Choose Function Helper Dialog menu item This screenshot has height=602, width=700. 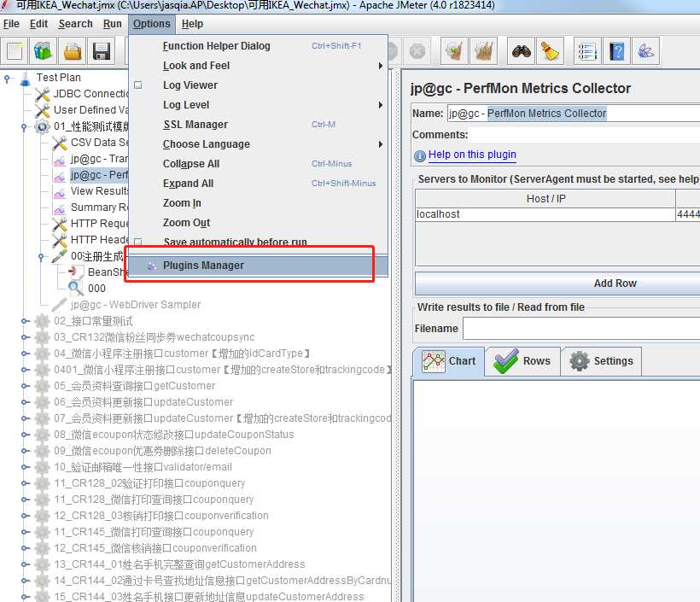point(259,46)
